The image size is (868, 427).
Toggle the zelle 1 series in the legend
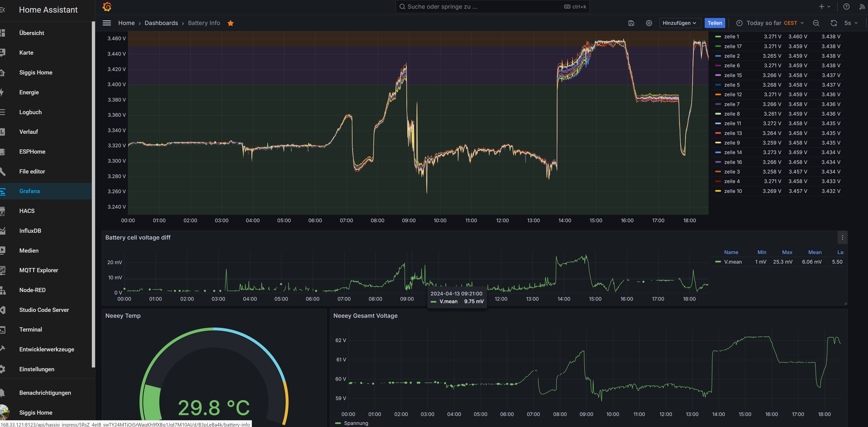click(x=731, y=37)
